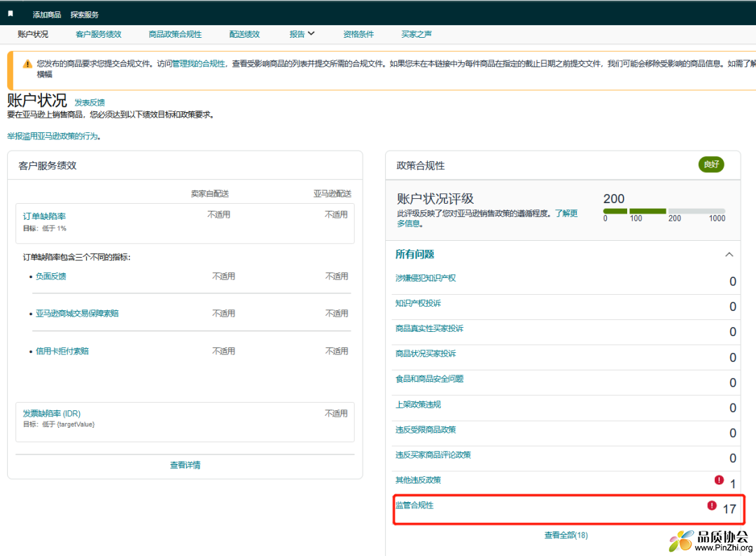Click red alert icon beside 其他违反政策
The height and width of the screenshot is (556, 756).
point(719,480)
